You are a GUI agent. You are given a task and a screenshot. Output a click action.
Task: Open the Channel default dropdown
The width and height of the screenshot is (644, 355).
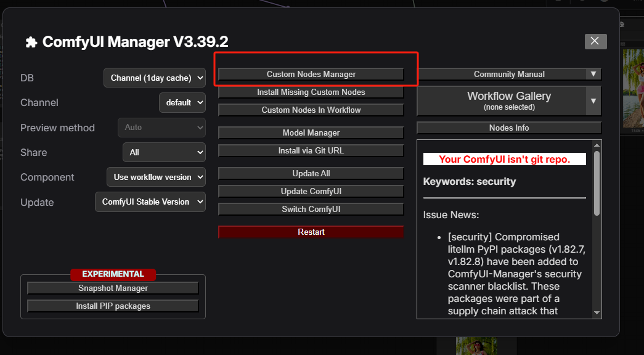pos(182,103)
